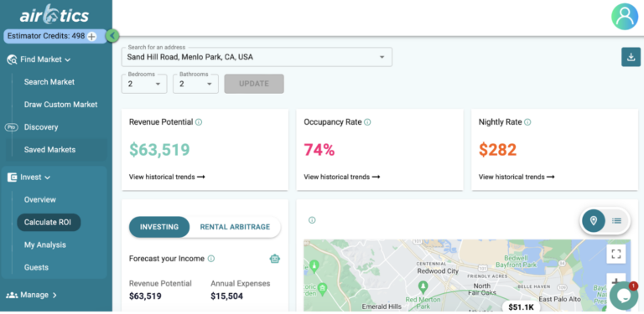Click Redwood City label on map
This screenshot has height=314, width=644.
point(438,271)
